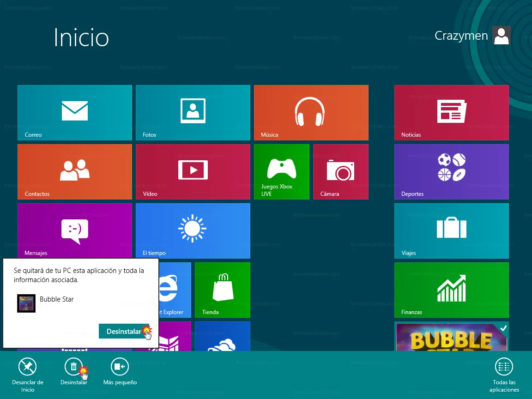Open the Finanzas chart tile
This screenshot has width=532, height=399.
[452, 290]
